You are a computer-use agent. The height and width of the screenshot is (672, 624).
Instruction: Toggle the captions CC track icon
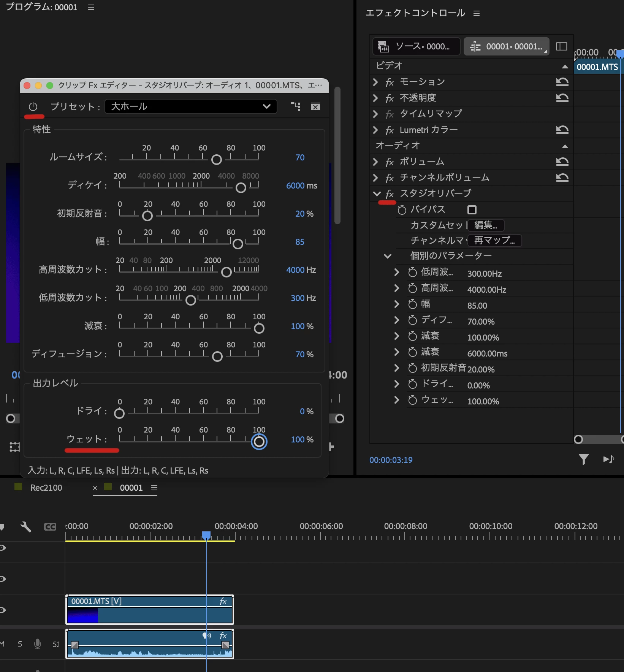50,527
